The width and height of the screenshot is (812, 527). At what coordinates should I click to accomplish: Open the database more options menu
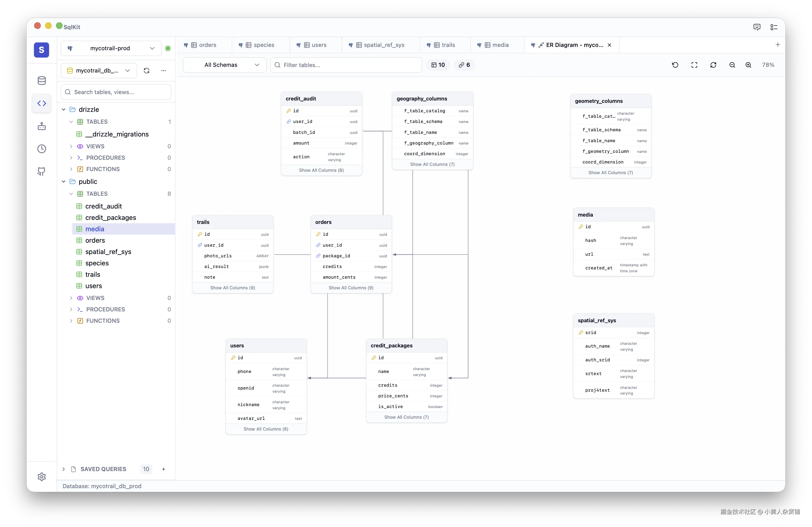[x=164, y=71]
